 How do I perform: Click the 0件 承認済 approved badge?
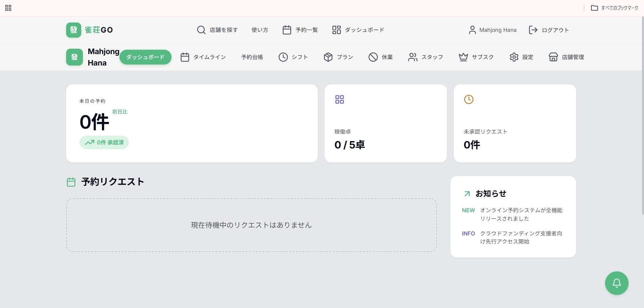(x=104, y=142)
